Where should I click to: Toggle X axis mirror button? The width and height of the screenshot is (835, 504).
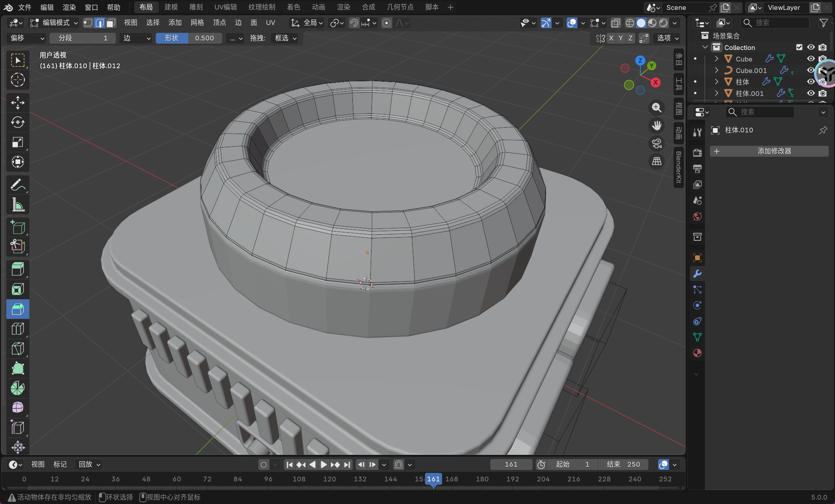click(x=611, y=38)
